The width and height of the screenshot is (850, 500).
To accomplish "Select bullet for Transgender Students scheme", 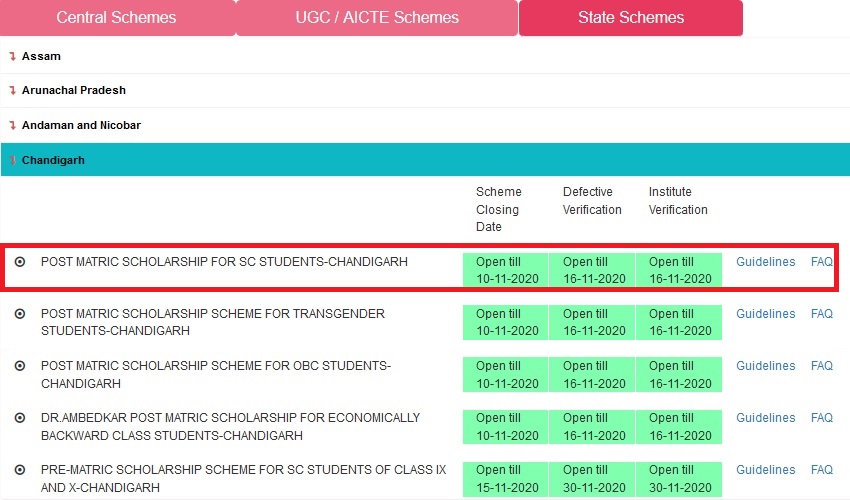I will (20, 314).
